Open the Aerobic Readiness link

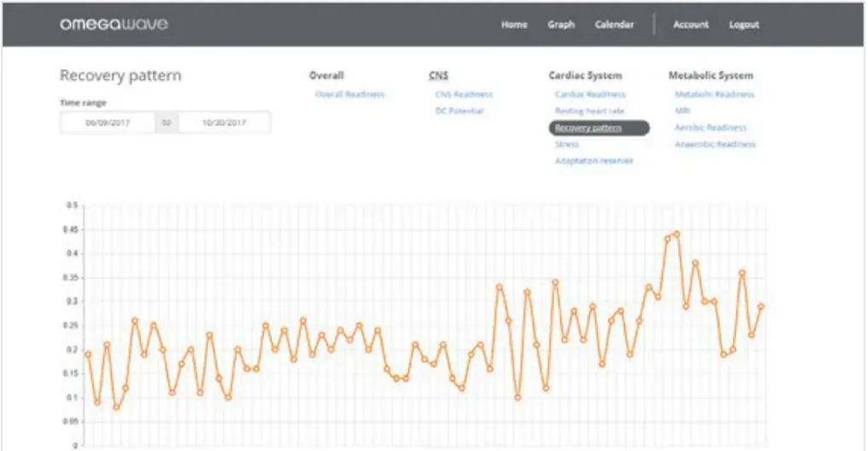coord(711,127)
